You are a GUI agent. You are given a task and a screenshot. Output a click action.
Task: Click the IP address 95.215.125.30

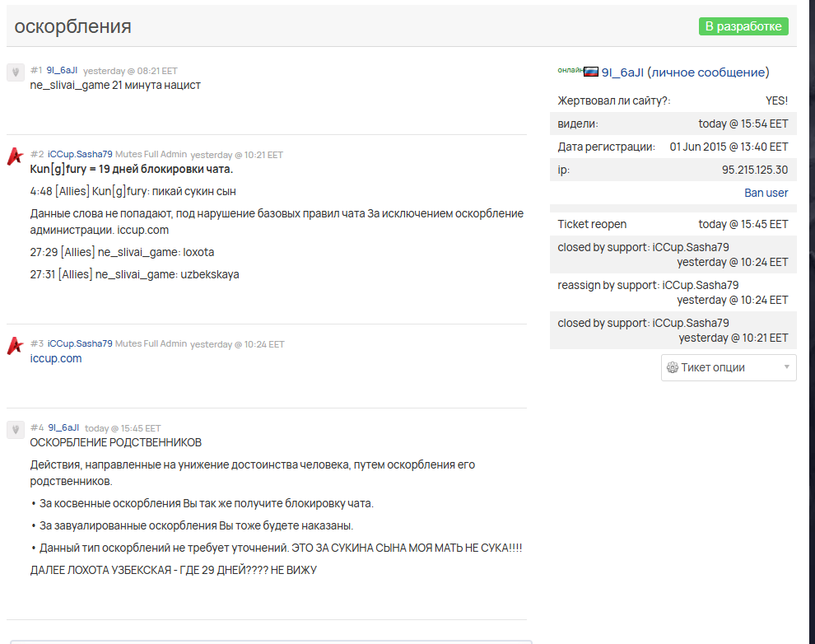[x=755, y=170]
